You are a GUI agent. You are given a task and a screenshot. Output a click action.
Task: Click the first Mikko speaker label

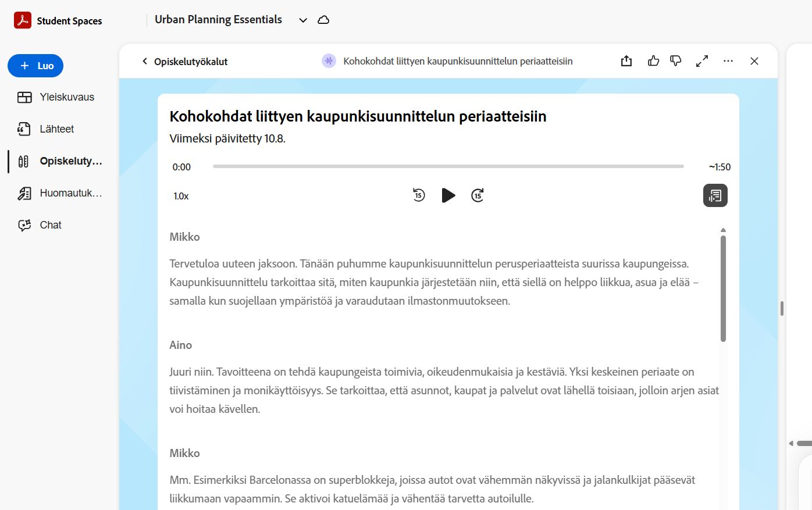(185, 237)
